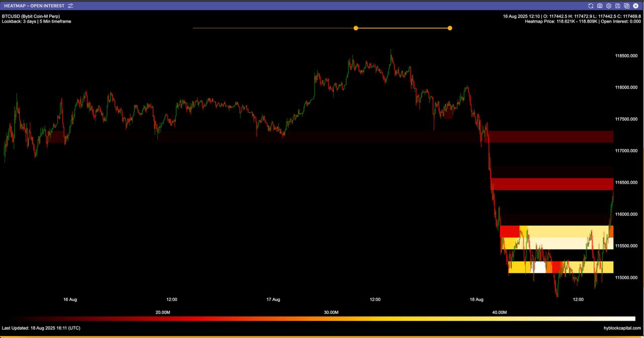Viewport: 644px width, 338px height.
Task: Click the BTCUSD Bybit Coin-M Perp label
Action: click(31, 16)
